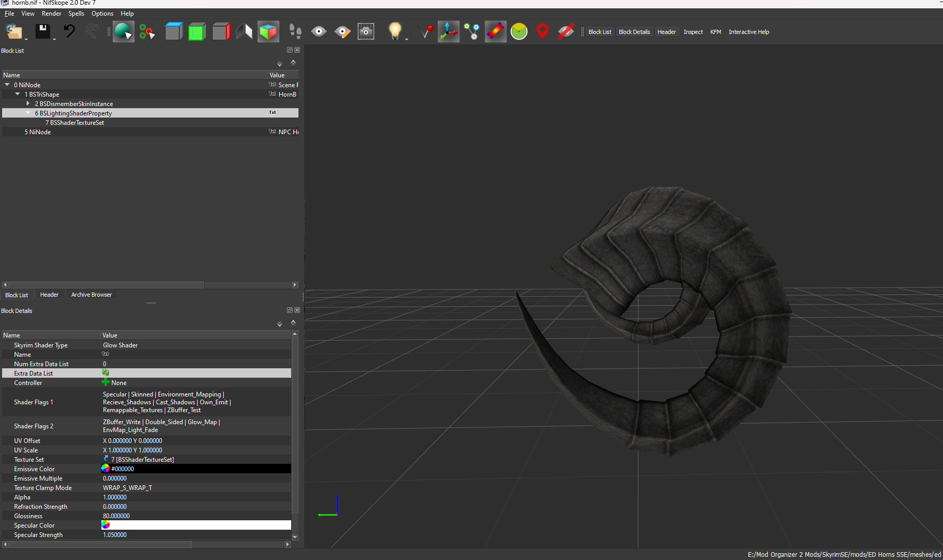This screenshot has width=943, height=560.
Task: Select the front view green cube icon
Action: [197, 32]
